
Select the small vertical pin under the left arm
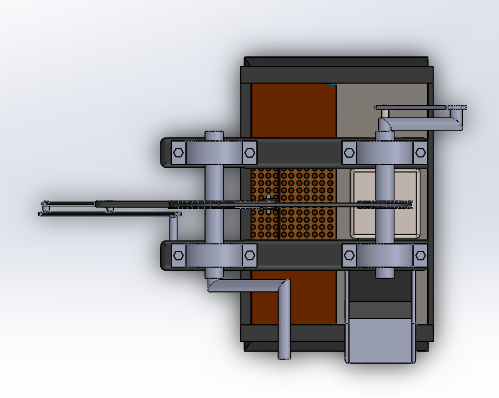click(x=173, y=228)
